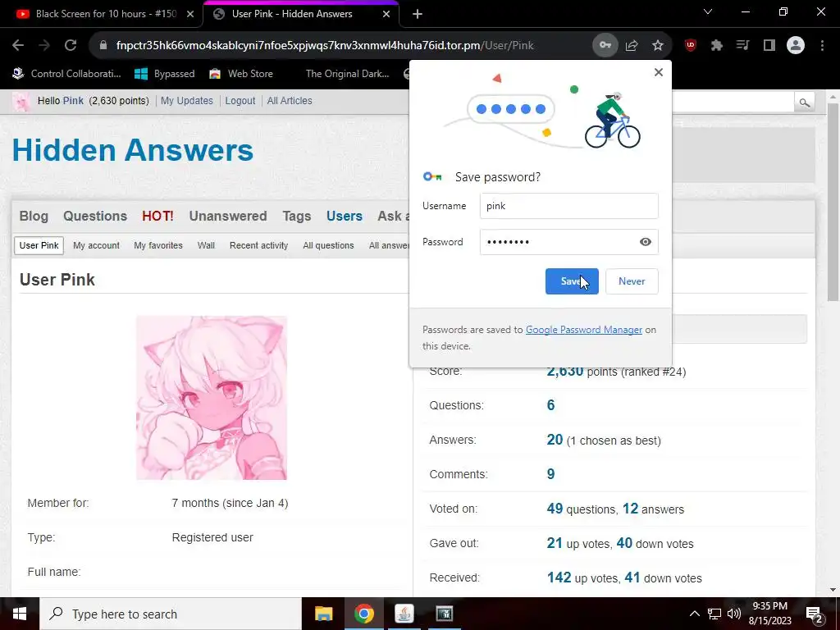Expand the tab search chevron
The image size is (840, 630).
click(x=708, y=11)
